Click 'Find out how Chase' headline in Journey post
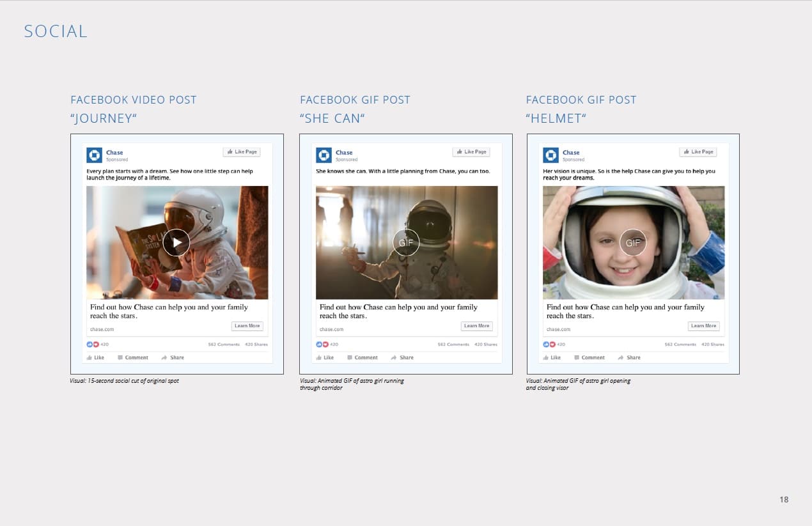This screenshot has width=812, height=526. click(169, 311)
